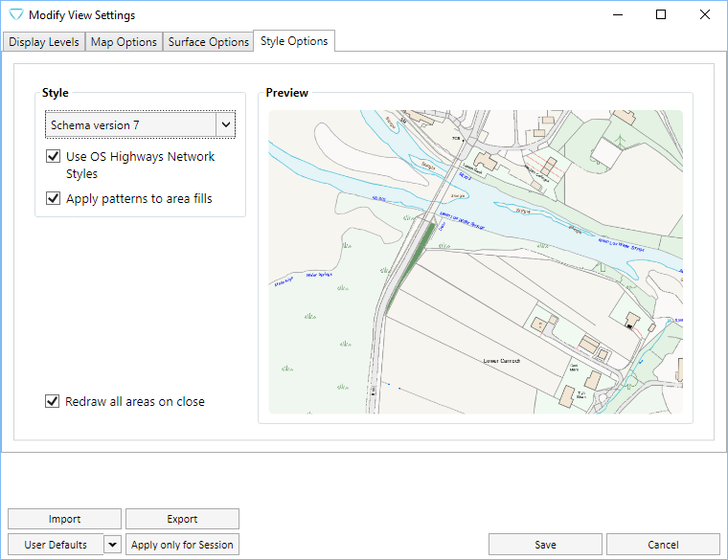Uncheck Apply patterns to area fills
The height and width of the screenshot is (560, 728).
[x=53, y=199]
